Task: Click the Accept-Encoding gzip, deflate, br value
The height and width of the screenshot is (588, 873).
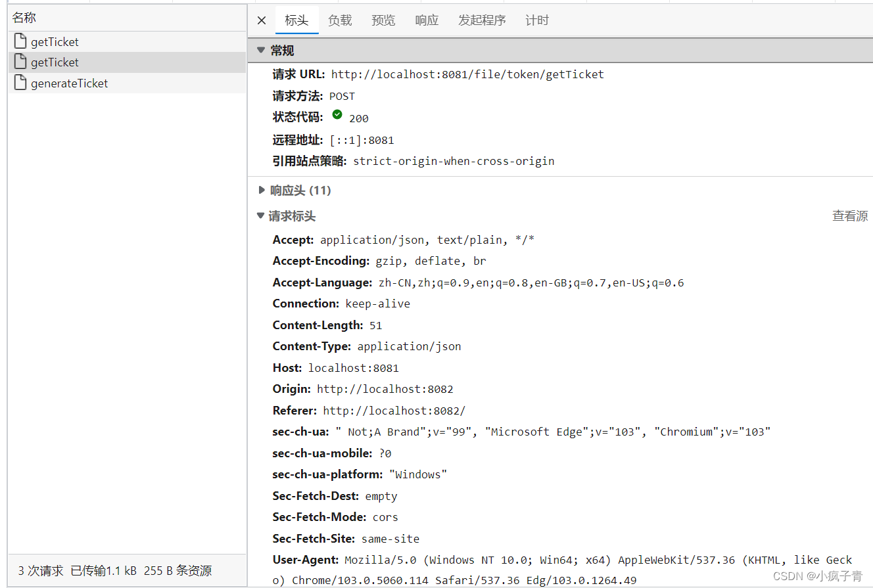Action: [x=431, y=261]
